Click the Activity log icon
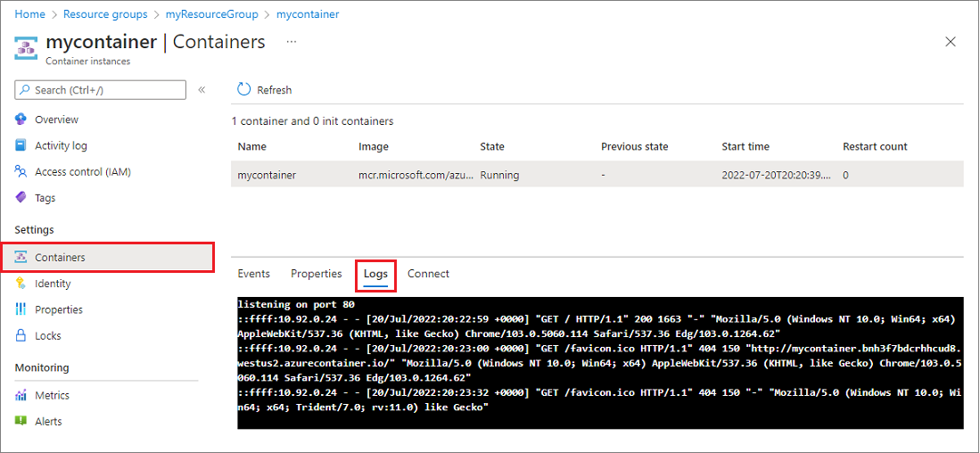The height and width of the screenshot is (453, 980). pos(21,145)
